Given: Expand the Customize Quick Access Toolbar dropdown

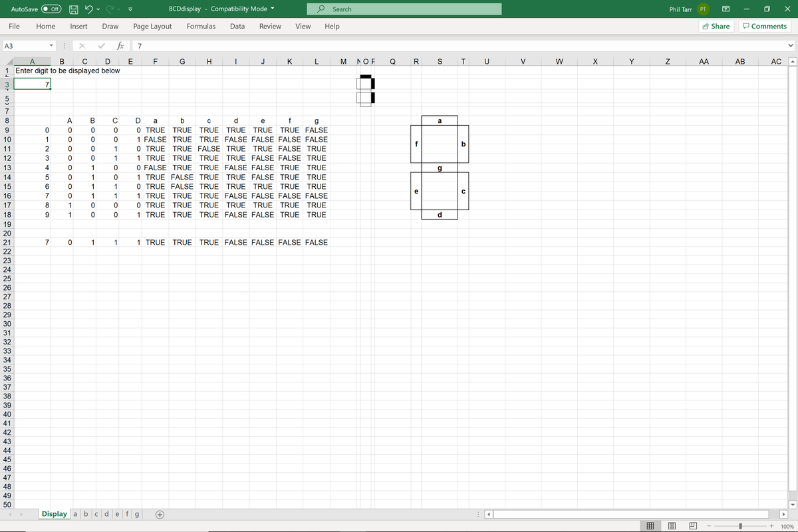Looking at the screenshot, I should tap(130, 9).
